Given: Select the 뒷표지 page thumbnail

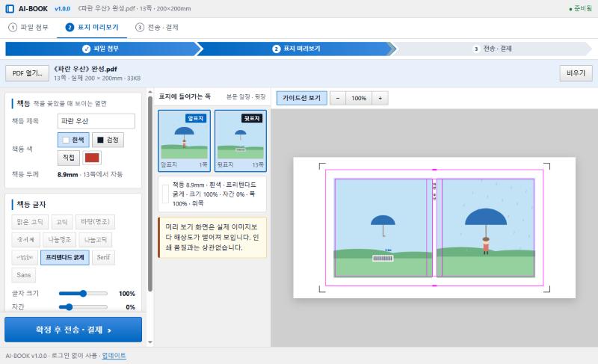Looking at the screenshot, I should click(x=241, y=141).
